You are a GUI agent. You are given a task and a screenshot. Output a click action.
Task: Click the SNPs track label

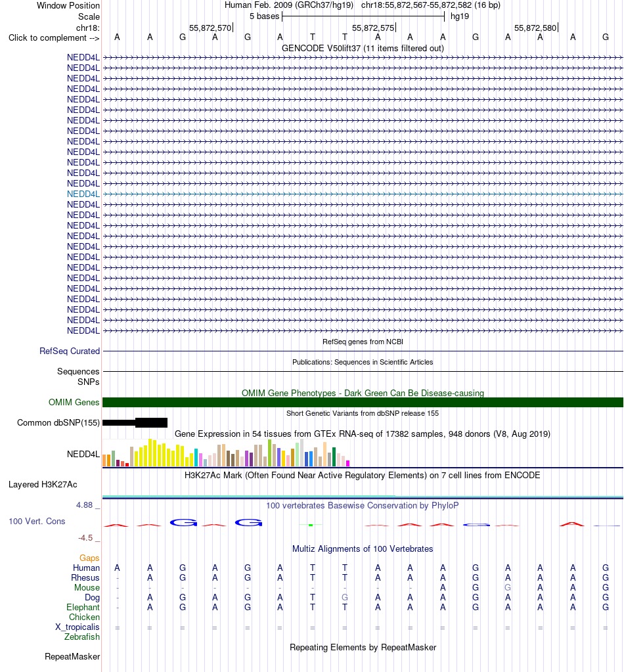pyautogui.click(x=88, y=382)
